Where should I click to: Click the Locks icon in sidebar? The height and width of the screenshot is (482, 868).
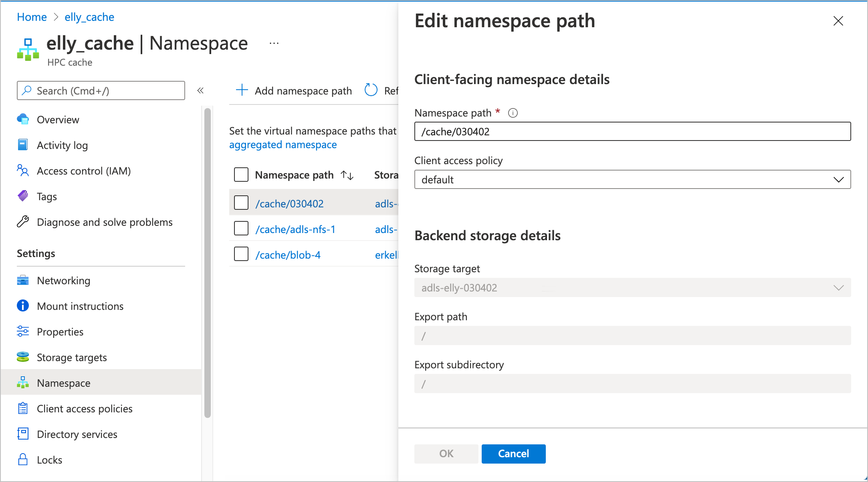23,460
